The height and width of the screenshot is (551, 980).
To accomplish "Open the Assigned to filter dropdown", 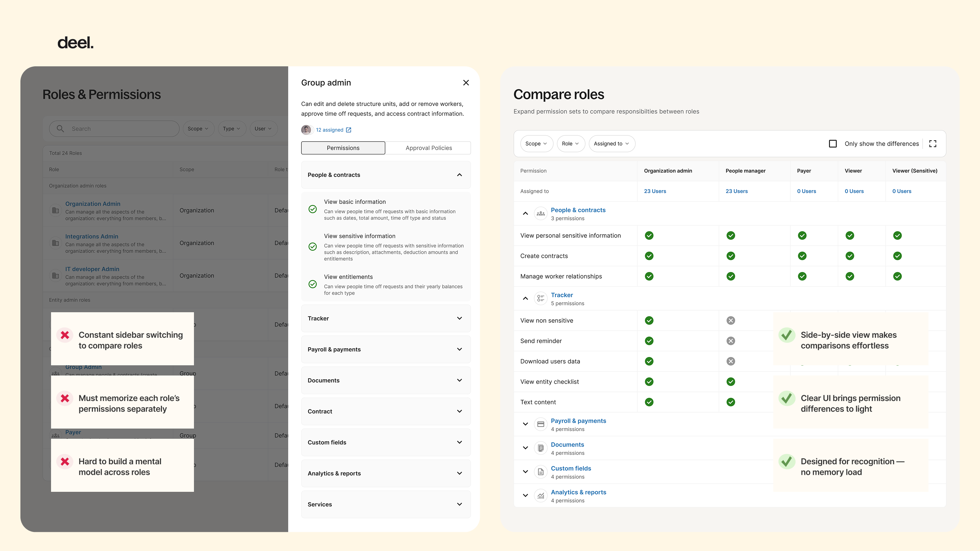I will pyautogui.click(x=611, y=144).
